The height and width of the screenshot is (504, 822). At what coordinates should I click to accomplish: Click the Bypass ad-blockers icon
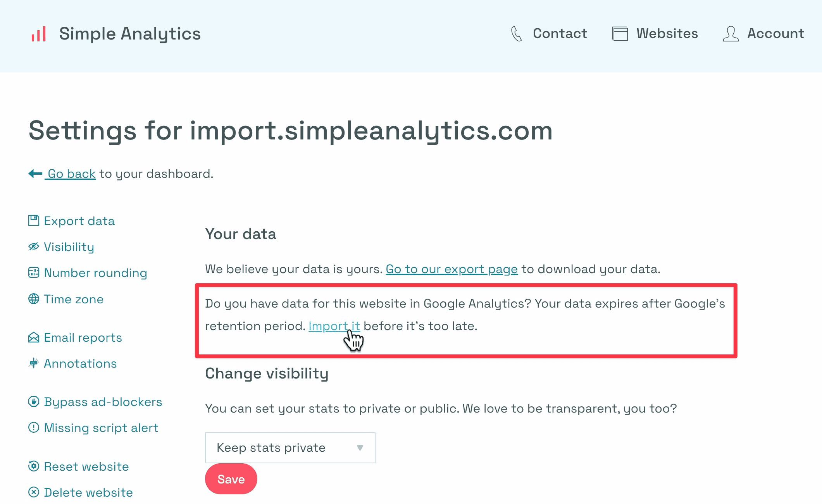coord(34,401)
